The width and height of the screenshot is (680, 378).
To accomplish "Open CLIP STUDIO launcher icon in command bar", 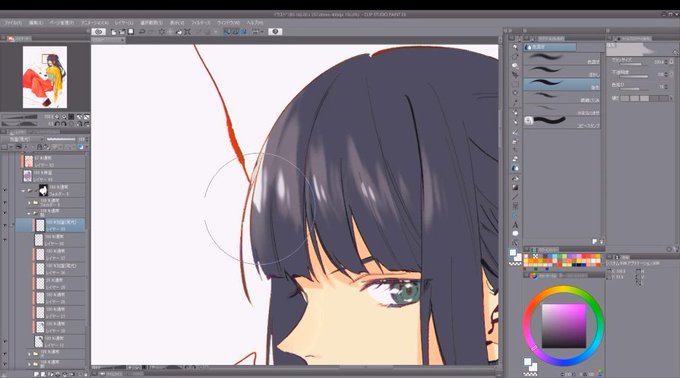I will pos(98,32).
